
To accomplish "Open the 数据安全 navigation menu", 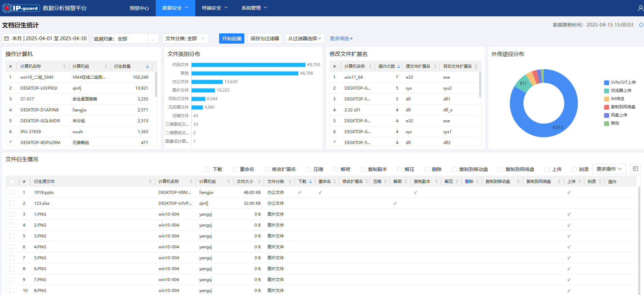I will tap(175, 8).
